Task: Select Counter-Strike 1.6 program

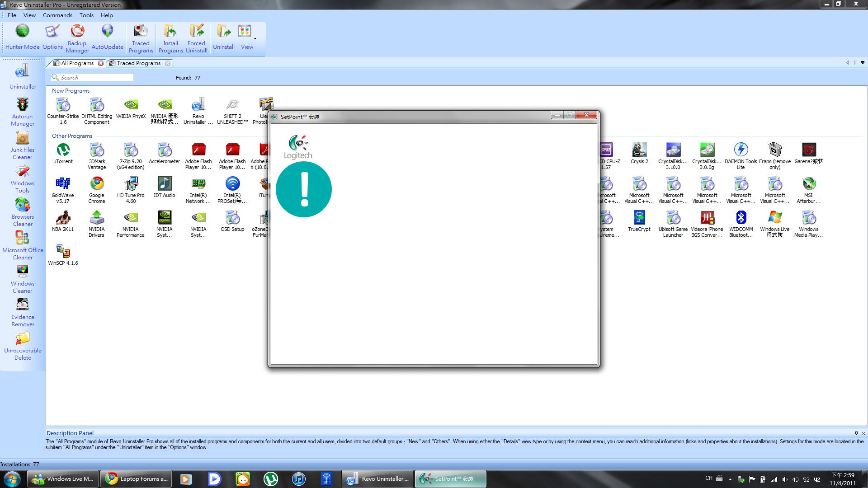Action: pyautogui.click(x=63, y=111)
